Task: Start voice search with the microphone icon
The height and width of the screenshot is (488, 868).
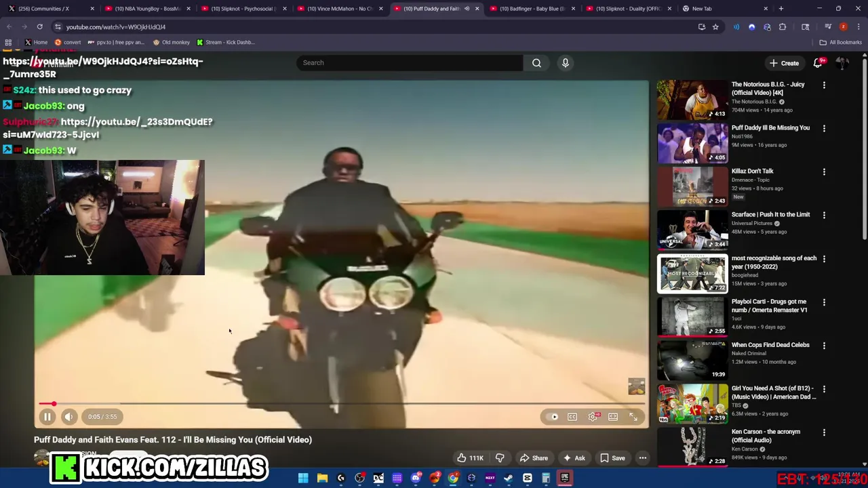Action: pos(565,63)
